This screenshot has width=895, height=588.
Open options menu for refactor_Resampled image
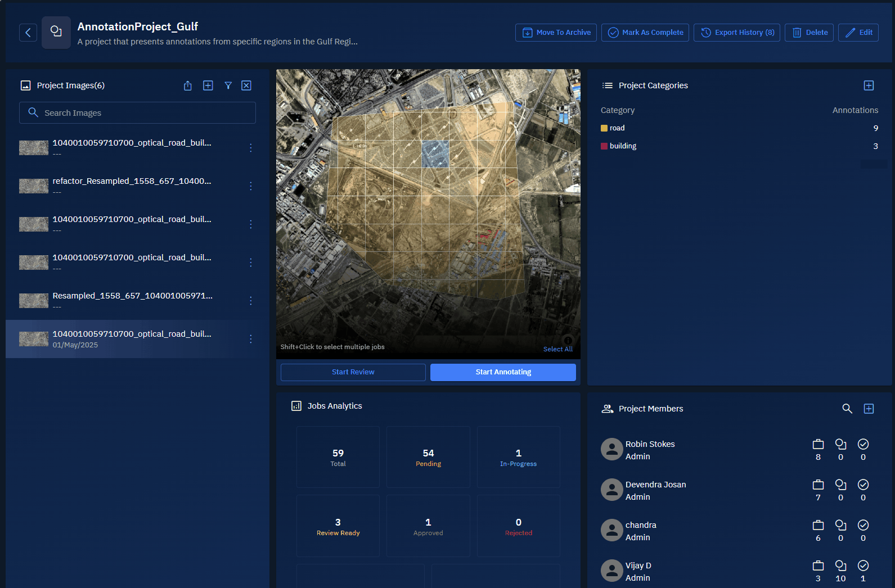coord(251,186)
